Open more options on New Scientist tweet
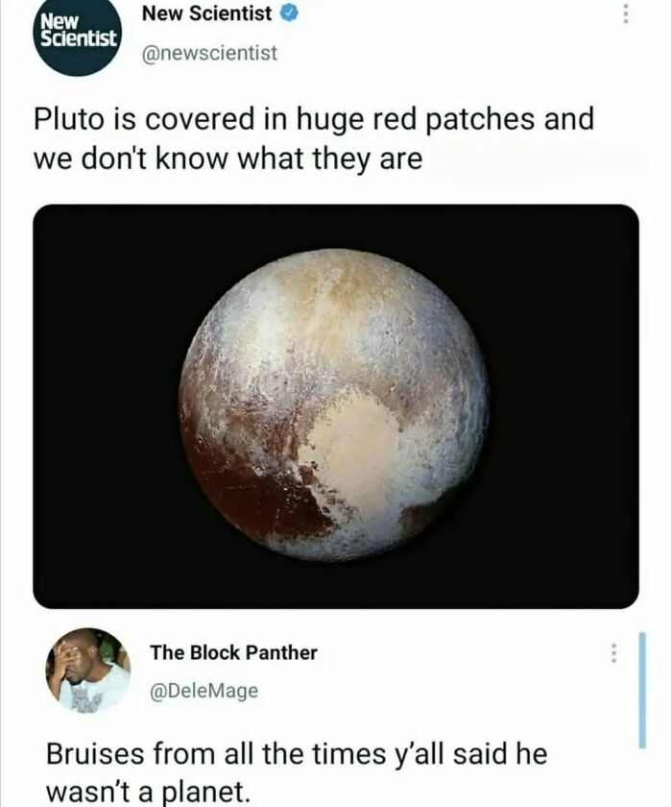The image size is (672, 807). [625, 13]
